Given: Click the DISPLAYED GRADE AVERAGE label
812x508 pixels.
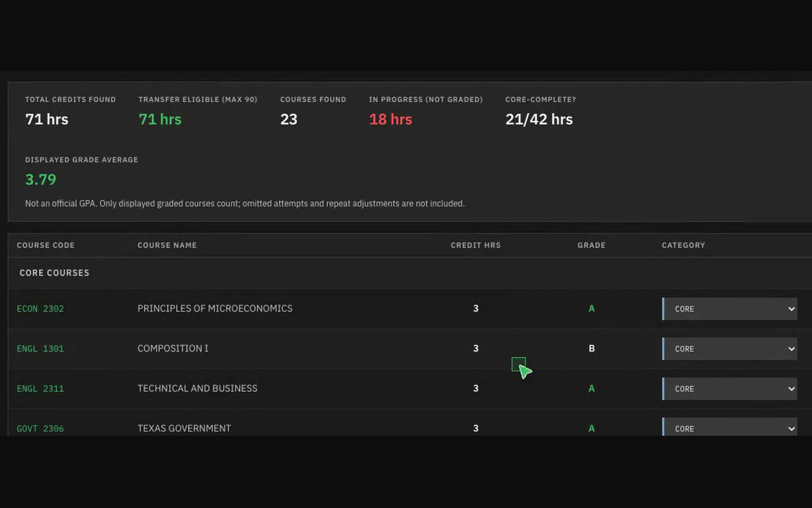Looking at the screenshot, I should 82,160.
